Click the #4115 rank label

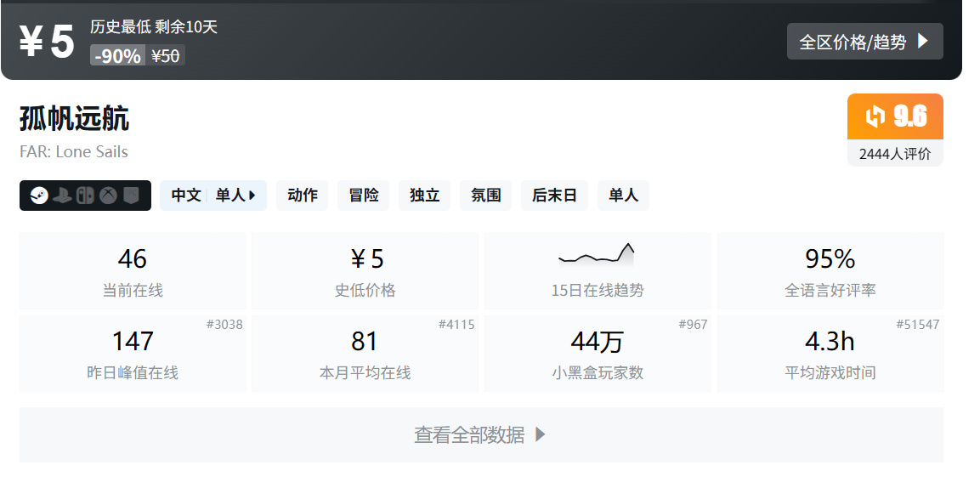click(456, 325)
